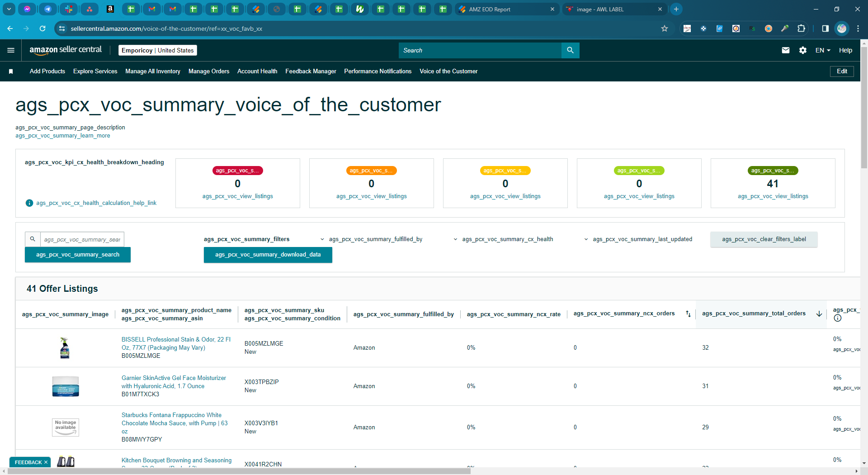
Task: Open the Seller Central hamburger menu
Action: [x=11, y=50]
